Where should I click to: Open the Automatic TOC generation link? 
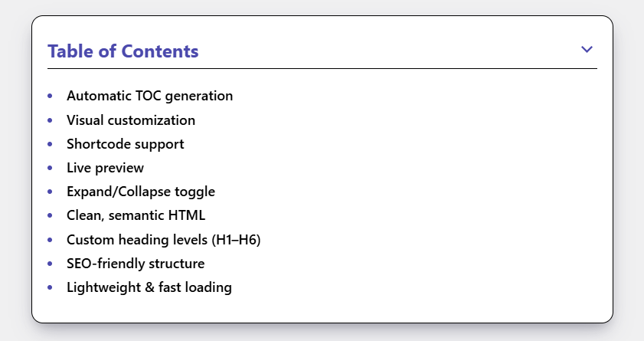coord(149,96)
